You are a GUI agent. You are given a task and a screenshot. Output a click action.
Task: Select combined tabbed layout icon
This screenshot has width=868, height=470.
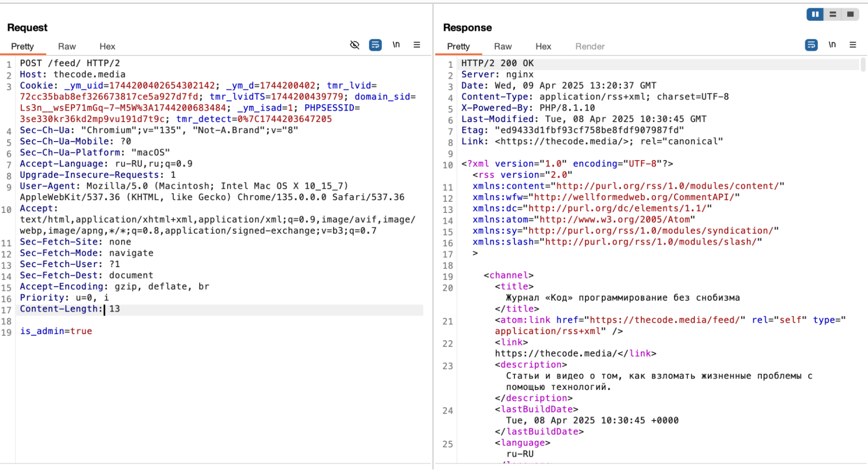(x=850, y=14)
